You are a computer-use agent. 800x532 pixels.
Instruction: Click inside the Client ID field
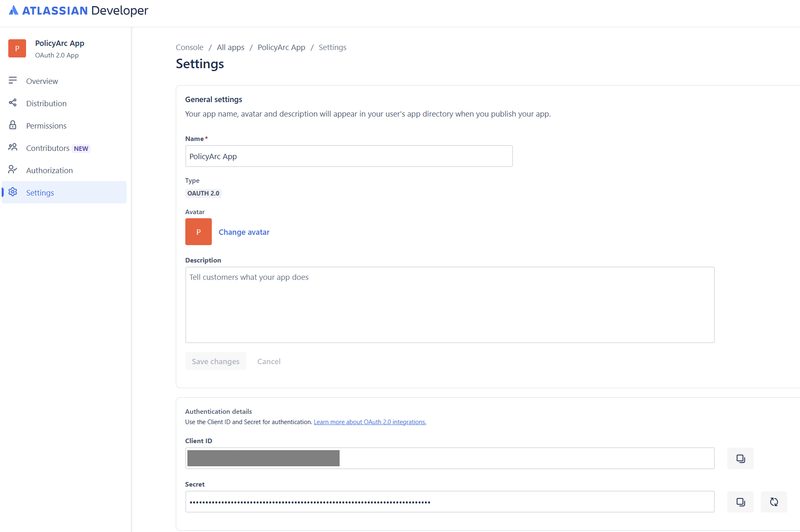450,458
